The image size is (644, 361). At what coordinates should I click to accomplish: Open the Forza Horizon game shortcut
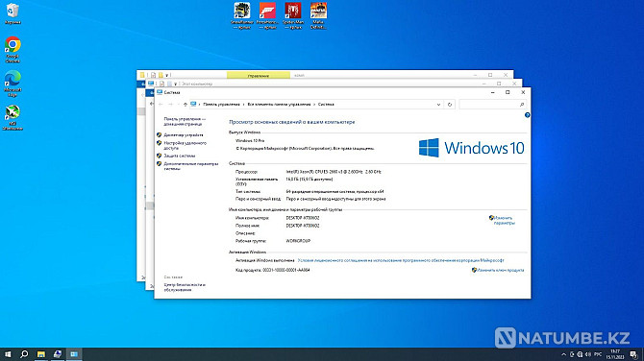click(267, 15)
